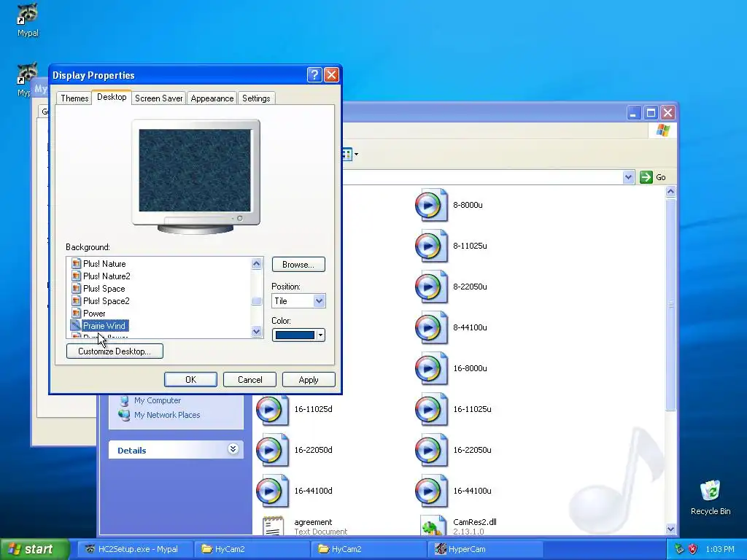Open the Start menu
Image resolution: width=747 pixels, height=560 pixels.
pos(35,549)
